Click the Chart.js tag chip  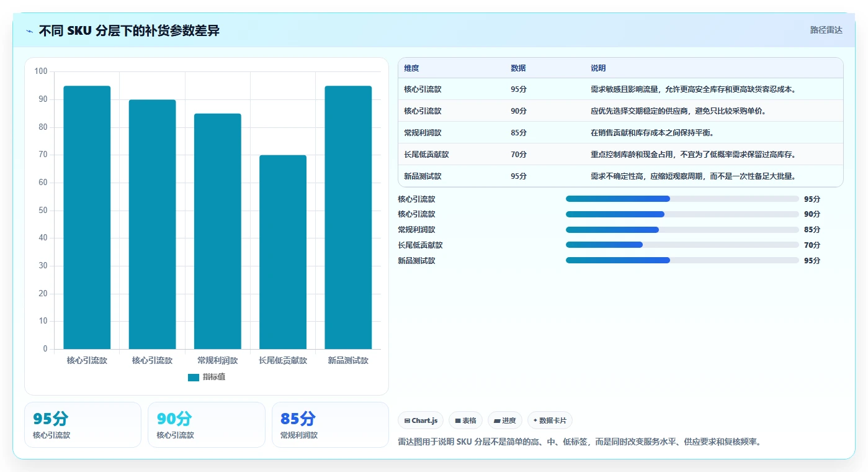pyautogui.click(x=421, y=420)
